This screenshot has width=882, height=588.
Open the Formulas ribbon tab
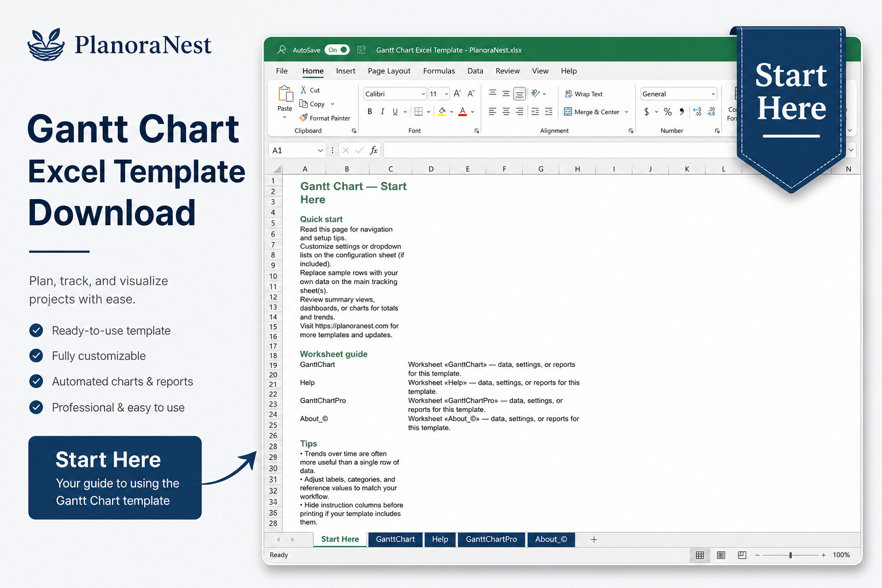439,71
